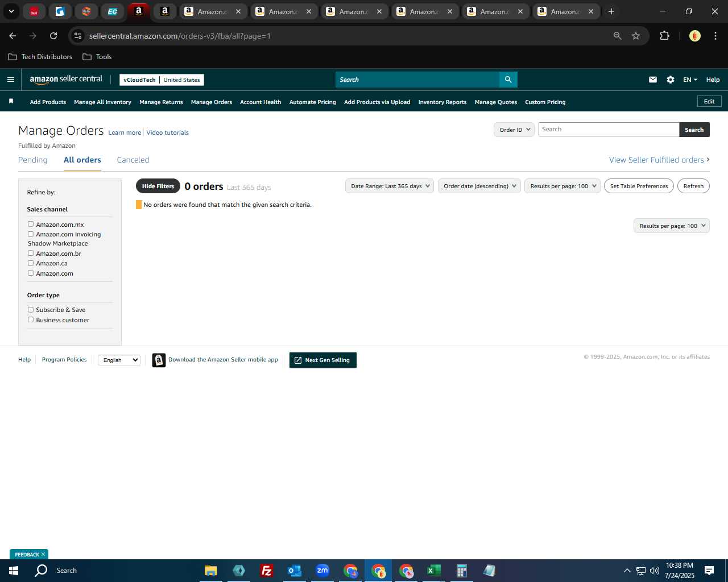Screen dimensions: 728x582
Task: Click browser back arrow
Action: tap(13, 36)
